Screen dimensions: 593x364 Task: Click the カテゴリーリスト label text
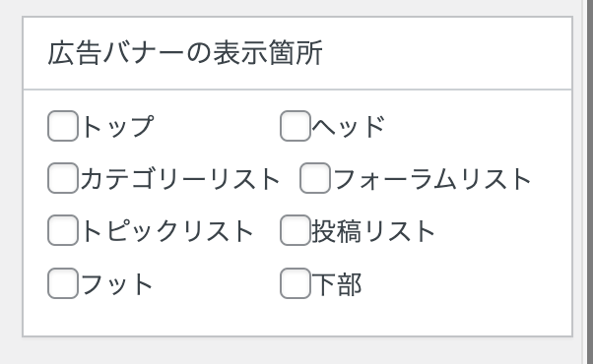click(180, 179)
